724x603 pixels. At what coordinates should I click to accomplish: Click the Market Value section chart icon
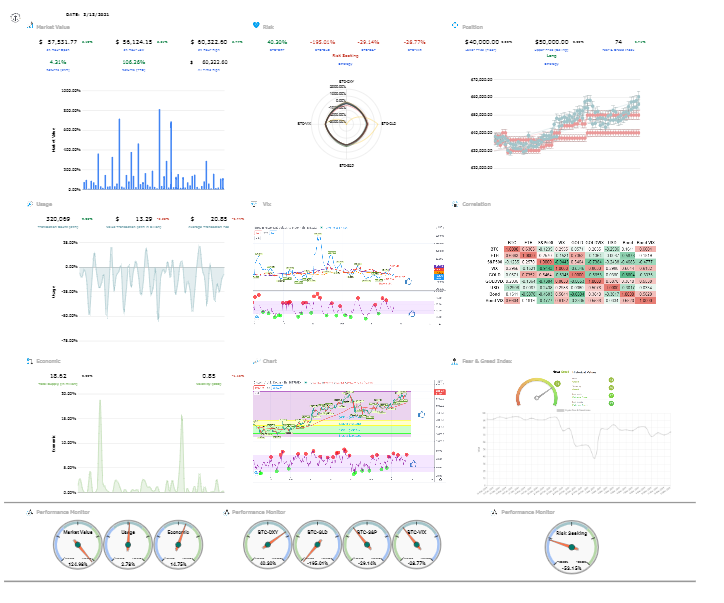tap(30, 25)
